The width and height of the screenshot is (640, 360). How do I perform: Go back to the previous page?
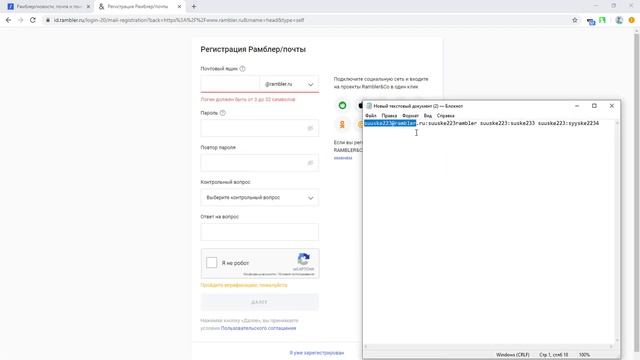pos(9,20)
